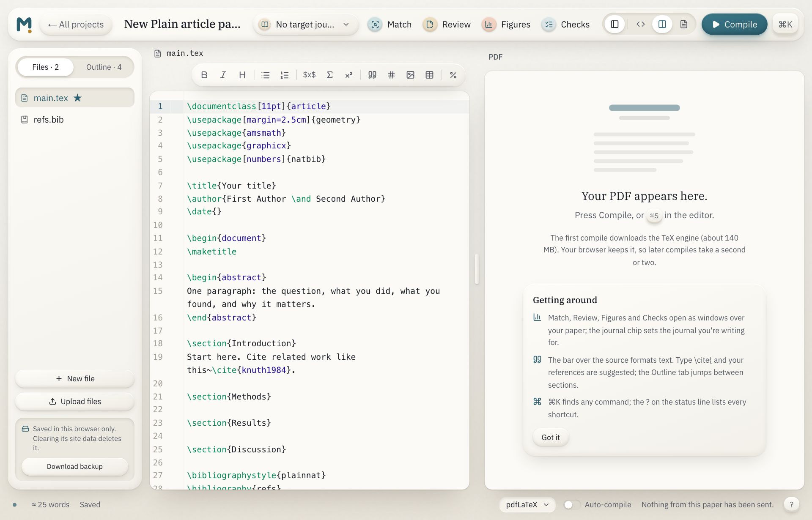Toggle the left sidebar panel icon

pyautogui.click(x=615, y=24)
